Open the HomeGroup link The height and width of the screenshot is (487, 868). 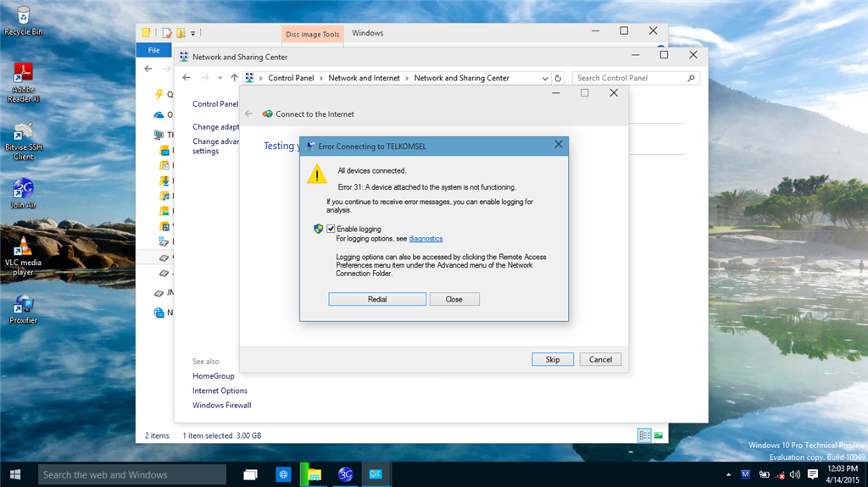213,376
